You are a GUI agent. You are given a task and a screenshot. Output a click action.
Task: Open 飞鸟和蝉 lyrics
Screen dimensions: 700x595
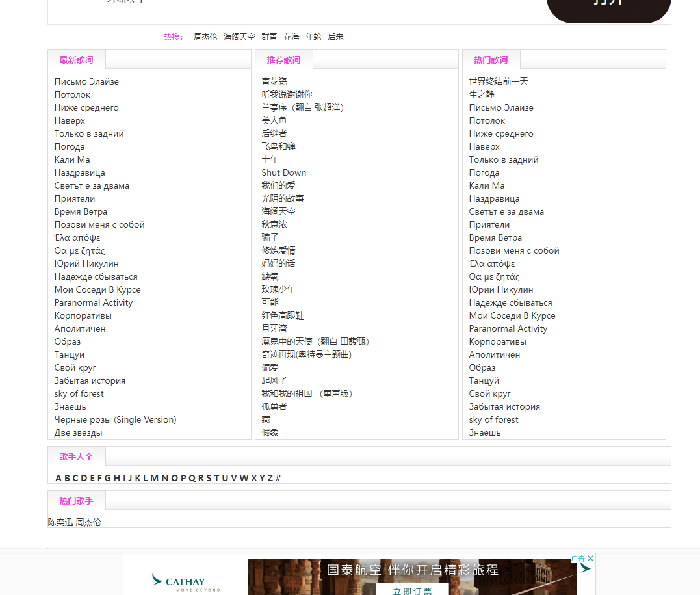pyautogui.click(x=279, y=146)
